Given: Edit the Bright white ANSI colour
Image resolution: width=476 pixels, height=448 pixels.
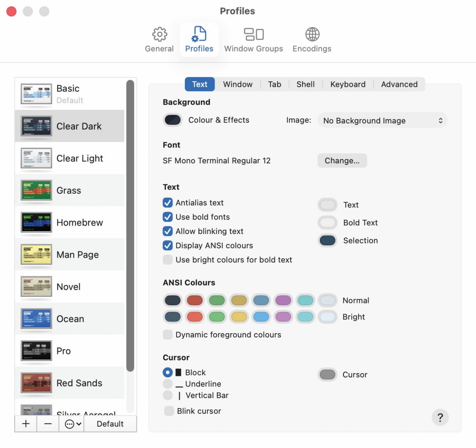Looking at the screenshot, I should [328, 316].
